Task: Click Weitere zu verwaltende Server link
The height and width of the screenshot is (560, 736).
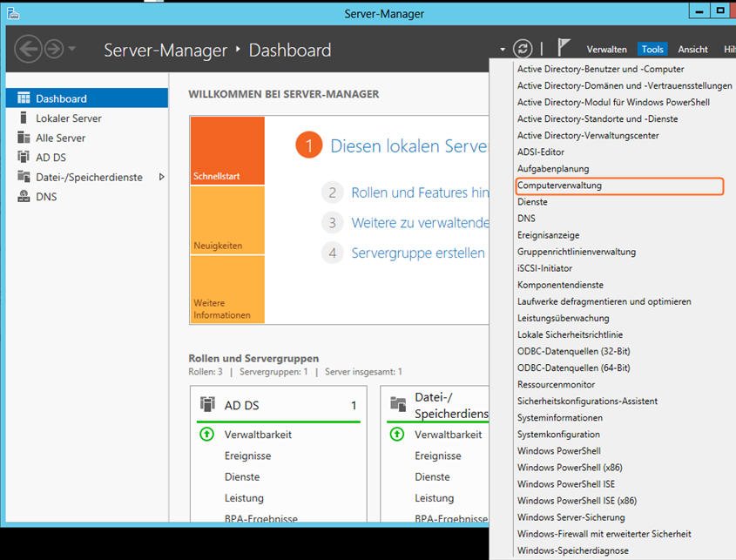Action: (420, 222)
